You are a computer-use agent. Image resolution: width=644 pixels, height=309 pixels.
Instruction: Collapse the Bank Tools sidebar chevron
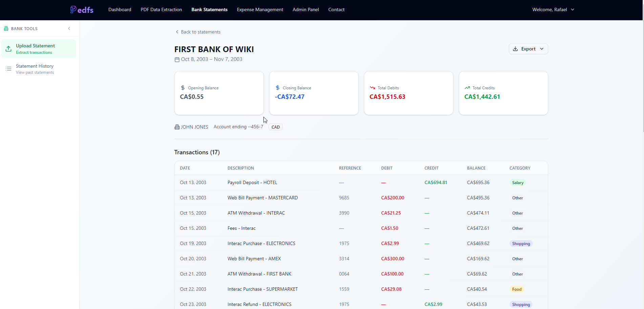69,28
